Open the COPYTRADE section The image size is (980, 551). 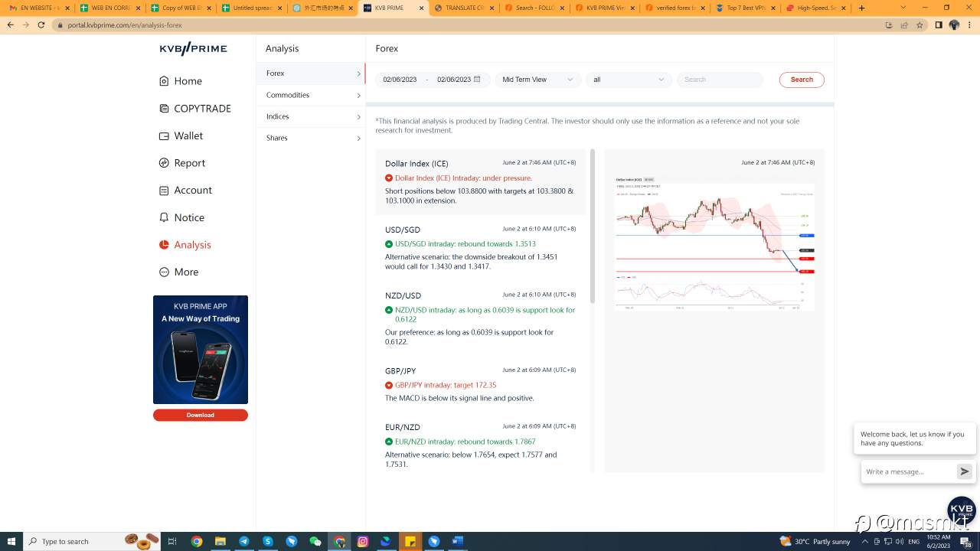tap(194, 109)
